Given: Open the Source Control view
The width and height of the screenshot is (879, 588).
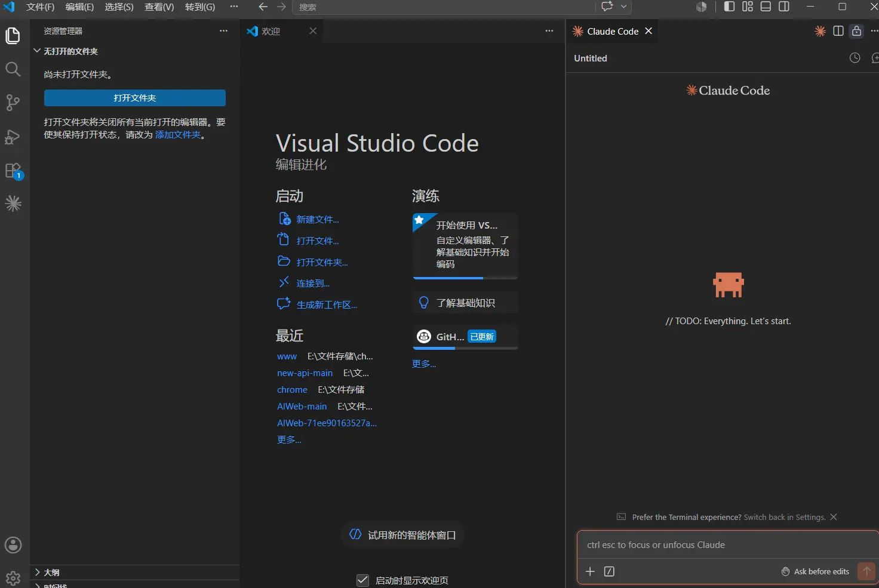Looking at the screenshot, I should point(13,103).
